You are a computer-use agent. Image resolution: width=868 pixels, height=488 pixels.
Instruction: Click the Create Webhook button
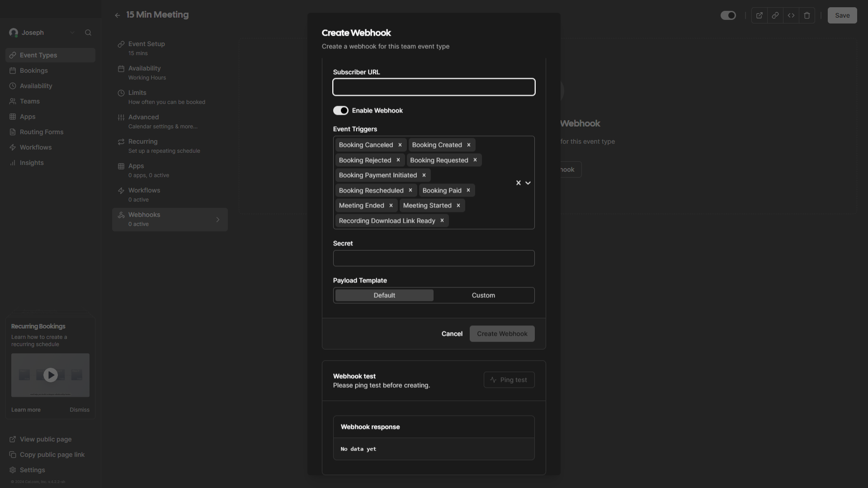point(502,334)
